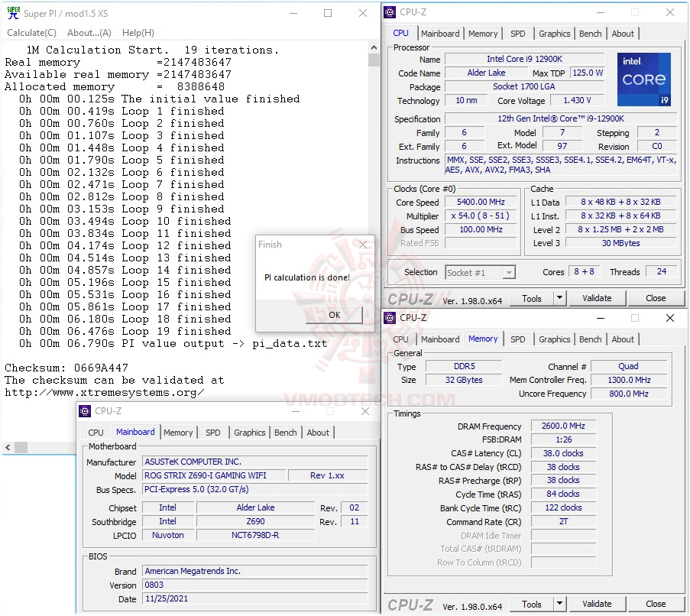Click Validate in Memory CPU-Z window
This screenshot has height=616, width=690.
pos(597,604)
